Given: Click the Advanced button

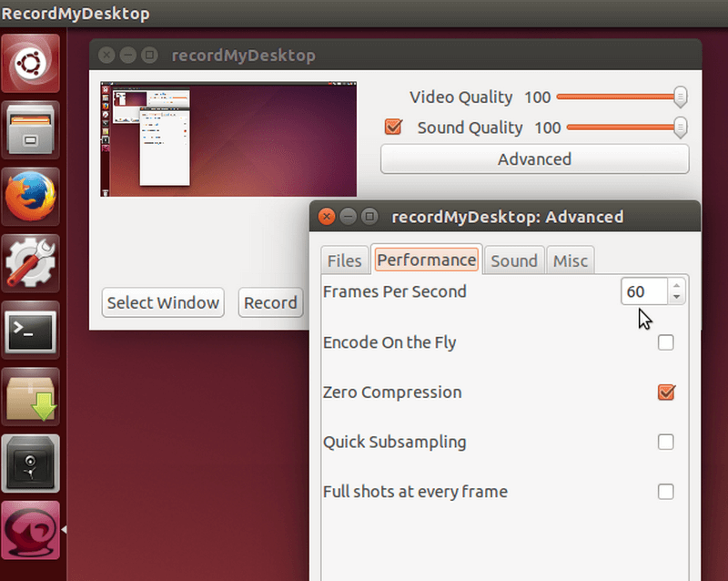Looking at the screenshot, I should coord(535,159).
